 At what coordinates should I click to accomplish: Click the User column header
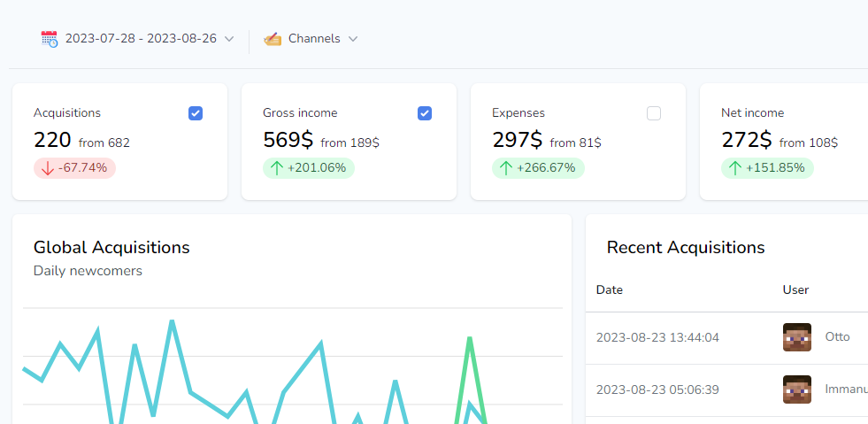[796, 289]
